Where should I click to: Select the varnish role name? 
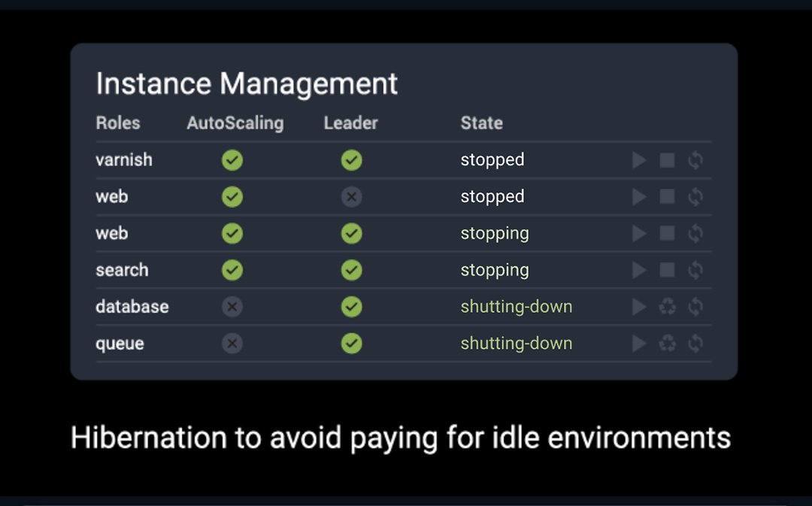click(x=124, y=160)
